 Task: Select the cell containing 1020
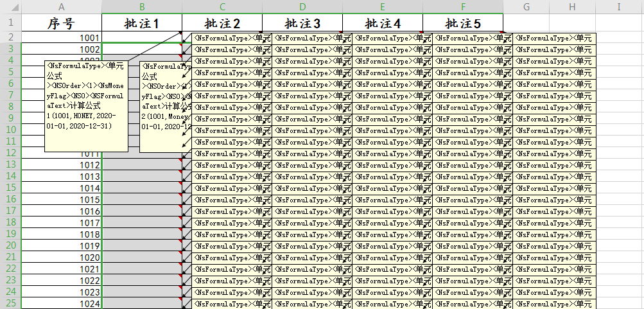pos(62,257)
